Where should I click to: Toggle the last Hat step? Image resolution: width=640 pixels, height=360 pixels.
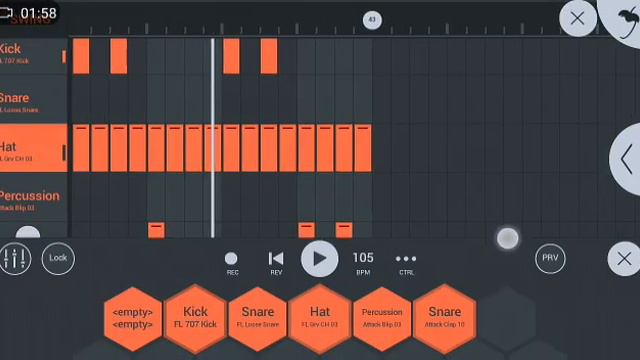[363, 149]
